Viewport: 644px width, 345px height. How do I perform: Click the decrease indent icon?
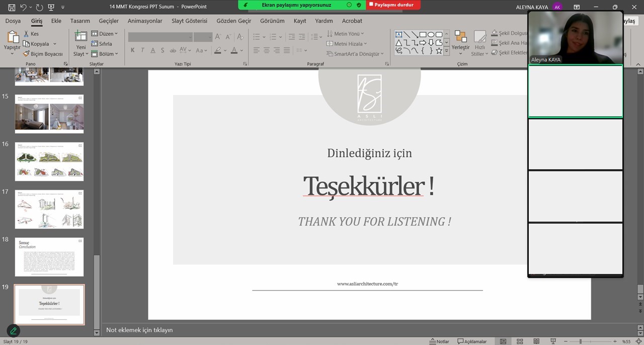tap(292, 37)
